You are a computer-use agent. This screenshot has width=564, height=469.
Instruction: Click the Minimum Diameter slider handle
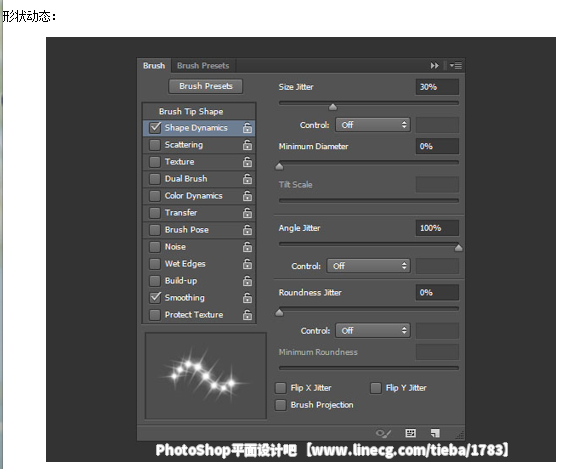(279, 166)
